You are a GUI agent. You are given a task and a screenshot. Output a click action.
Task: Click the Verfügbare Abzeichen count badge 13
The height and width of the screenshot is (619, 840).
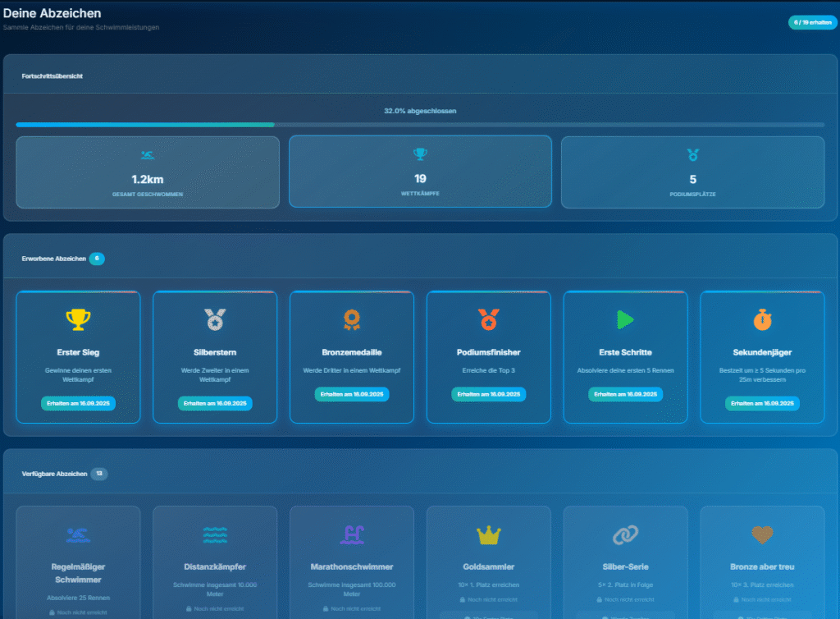click(99, 474)
